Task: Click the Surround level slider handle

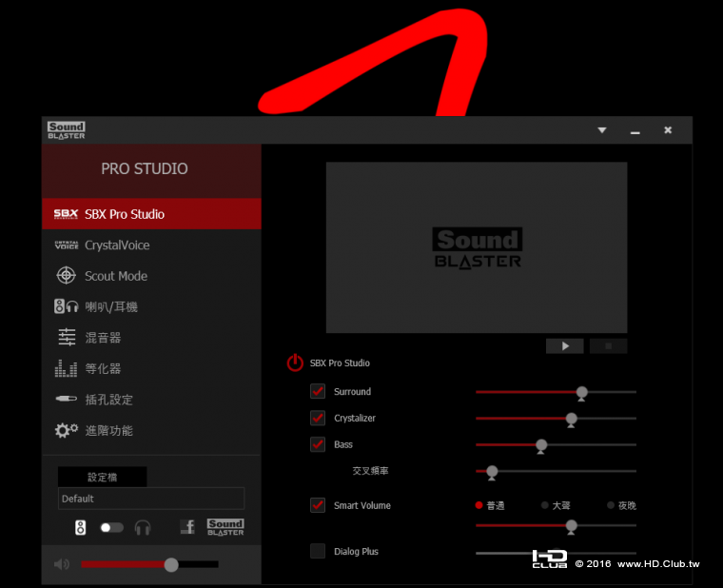Action: (x=582, y=393)
